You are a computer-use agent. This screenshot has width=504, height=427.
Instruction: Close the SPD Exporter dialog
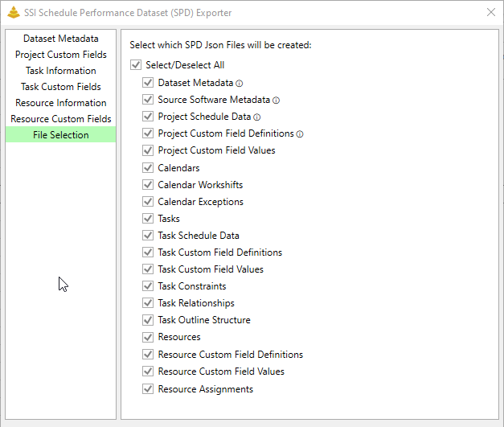coord(491,12)
